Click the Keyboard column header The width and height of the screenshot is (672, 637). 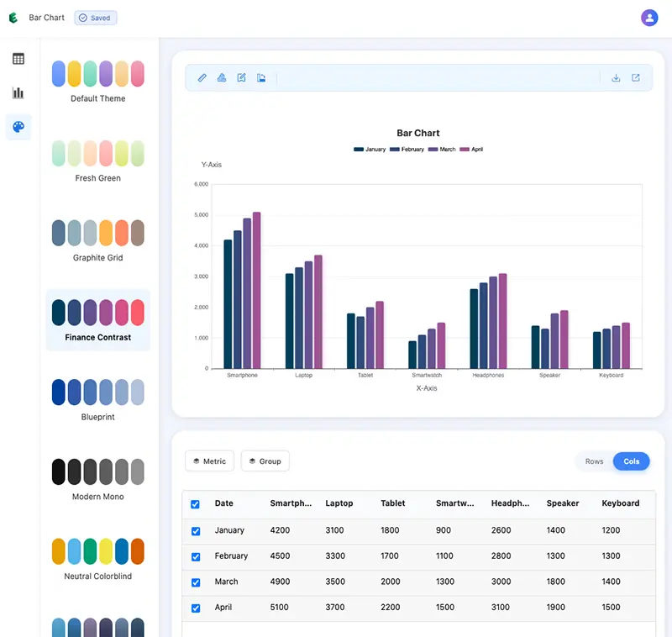[x=620, y=503]
